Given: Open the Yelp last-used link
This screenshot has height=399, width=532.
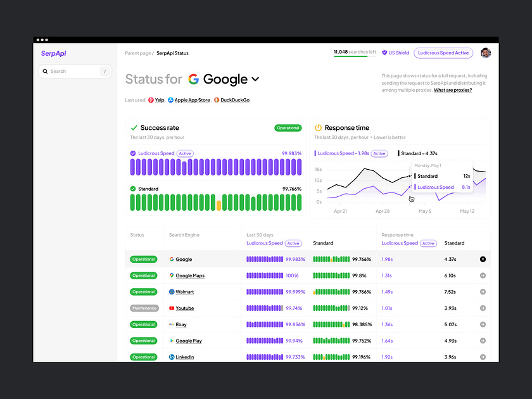Looking at the screenshot, I should [160, 100].
